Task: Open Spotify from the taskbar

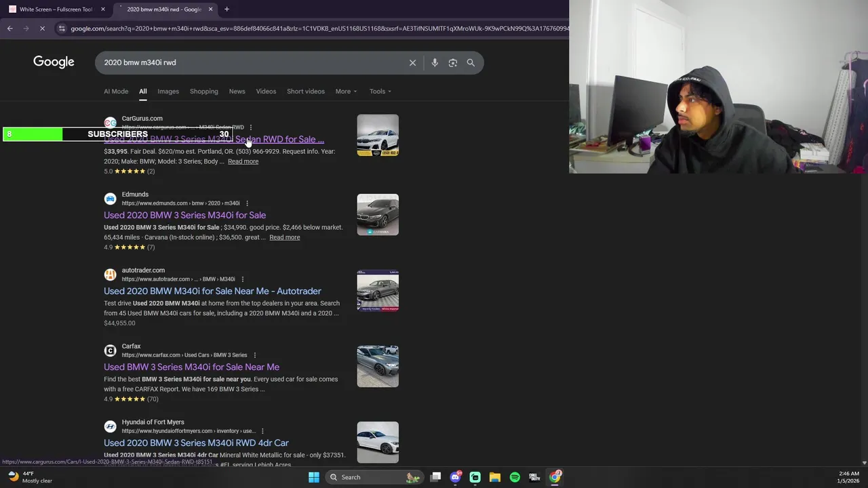Action: [515, 477]
